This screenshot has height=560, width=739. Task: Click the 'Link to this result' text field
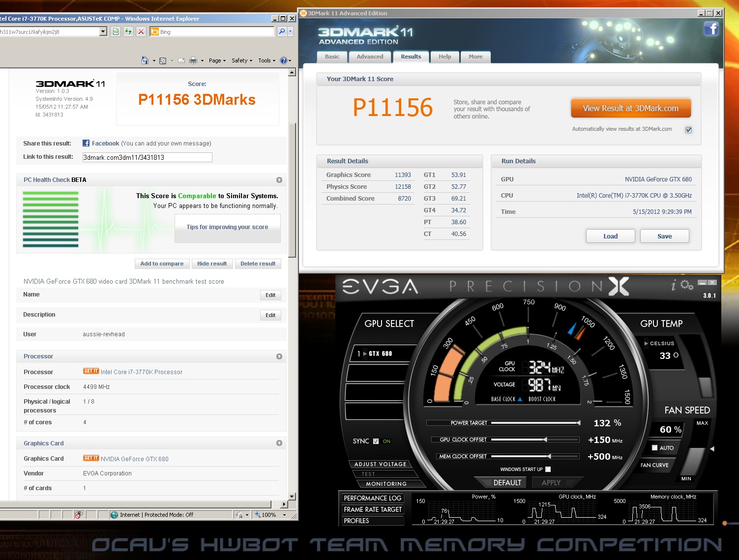click(148, 157)
